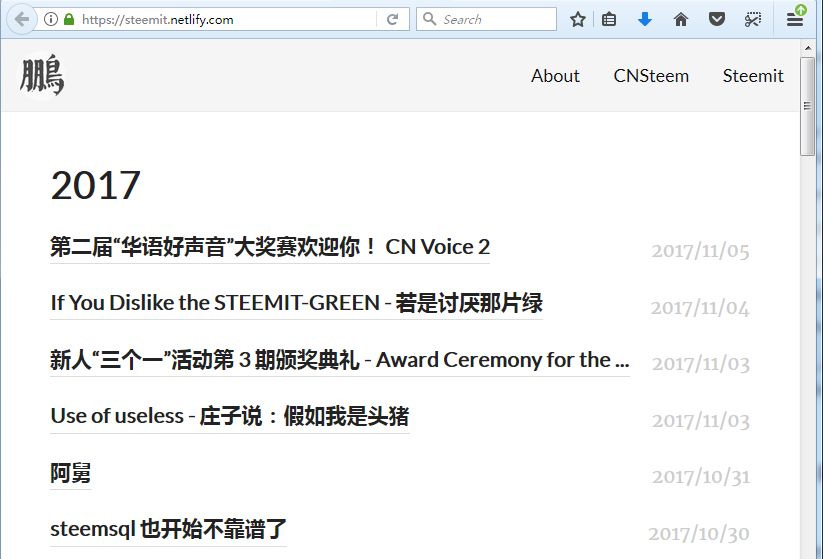This screenshot has width=823, height=559.
Task: Open site information icon in address bar
Action: [50, 19]
